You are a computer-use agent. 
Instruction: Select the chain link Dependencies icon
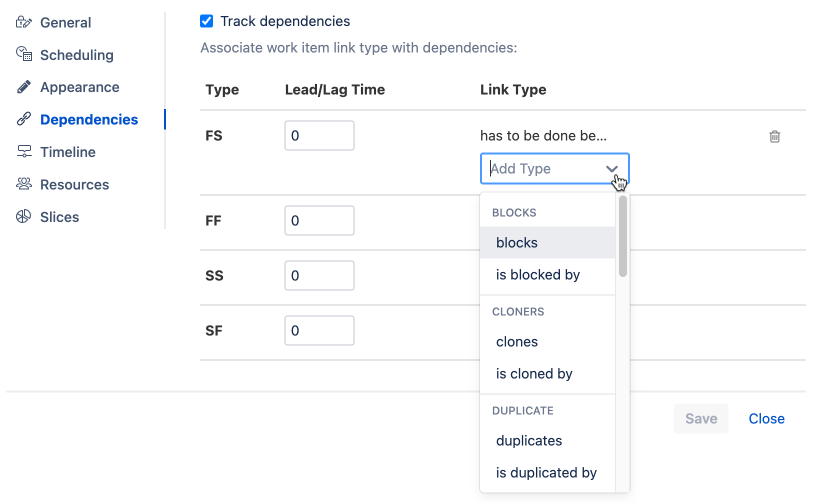click(23, 119)
